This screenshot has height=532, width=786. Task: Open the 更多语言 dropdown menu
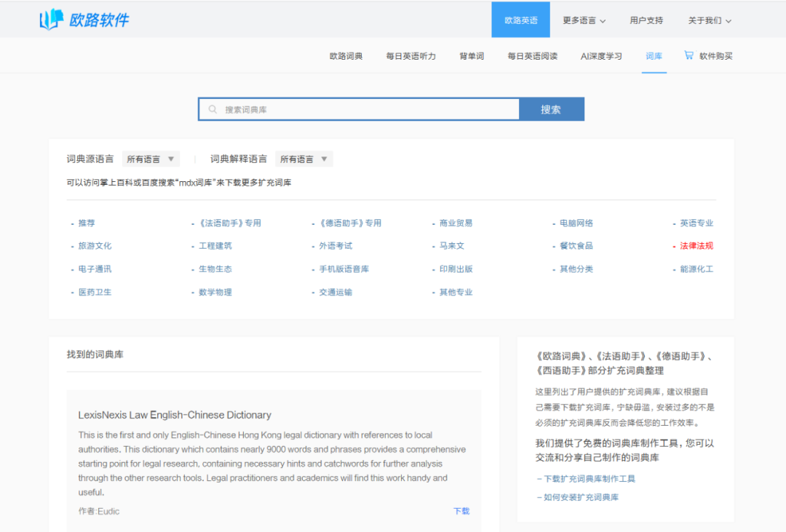(584, 20)
